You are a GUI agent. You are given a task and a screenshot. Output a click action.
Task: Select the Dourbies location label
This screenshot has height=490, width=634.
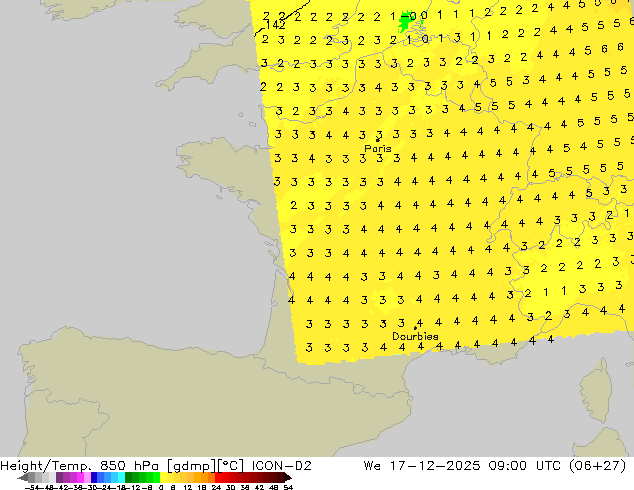point(415,336)
